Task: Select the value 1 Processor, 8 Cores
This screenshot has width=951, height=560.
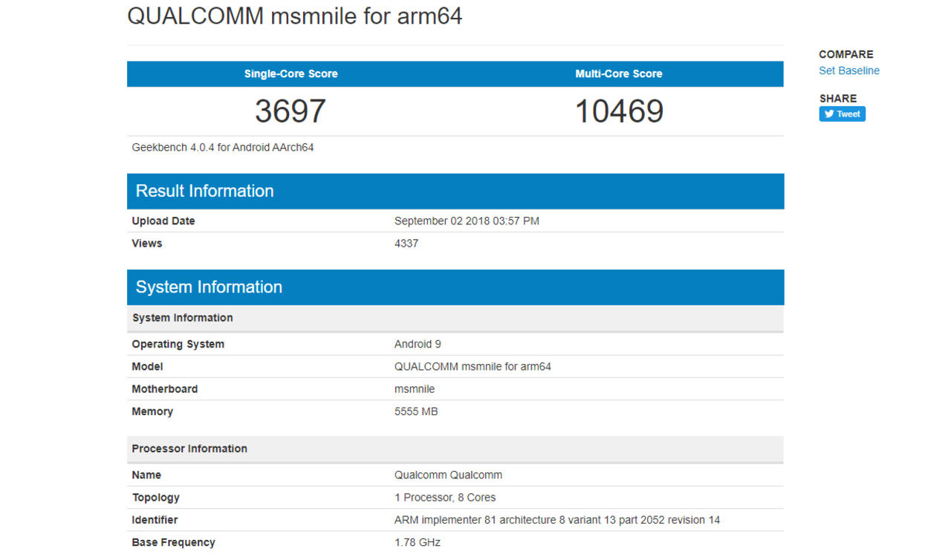Action: tap(445, 498)
